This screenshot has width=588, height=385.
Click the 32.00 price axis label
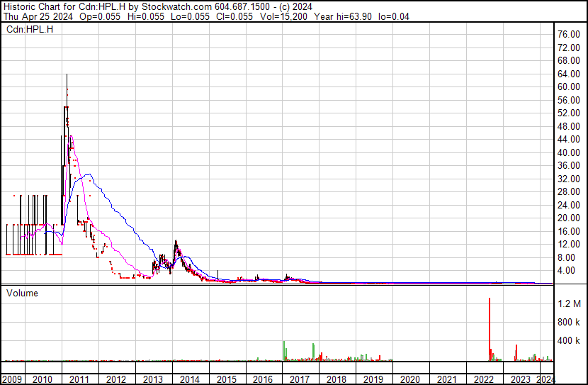569,179
